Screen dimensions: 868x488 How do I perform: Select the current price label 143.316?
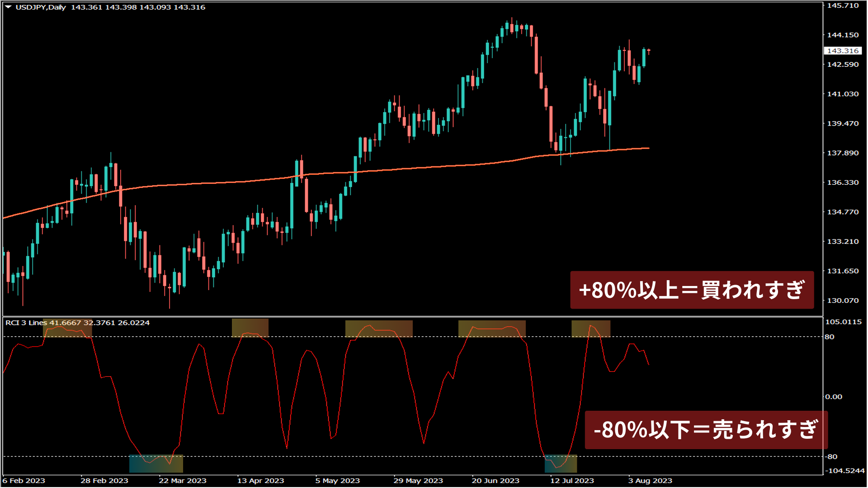tap(842, 51)
